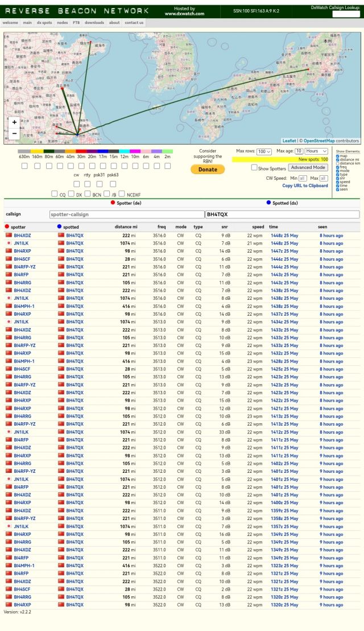Open the contact us tab
364x631 pixels.
(x=134, y=23)
